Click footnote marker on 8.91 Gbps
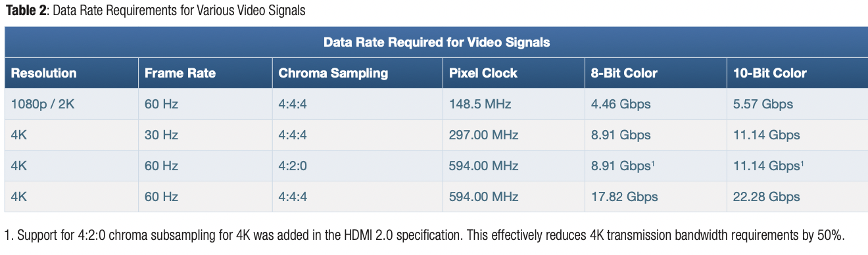The image size is (868, 255). 652,163
